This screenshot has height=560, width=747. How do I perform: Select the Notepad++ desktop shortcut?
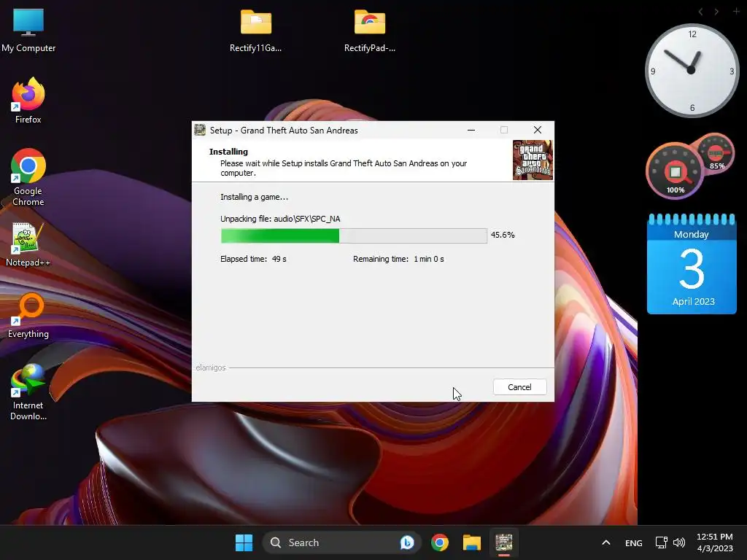(28, 245)
